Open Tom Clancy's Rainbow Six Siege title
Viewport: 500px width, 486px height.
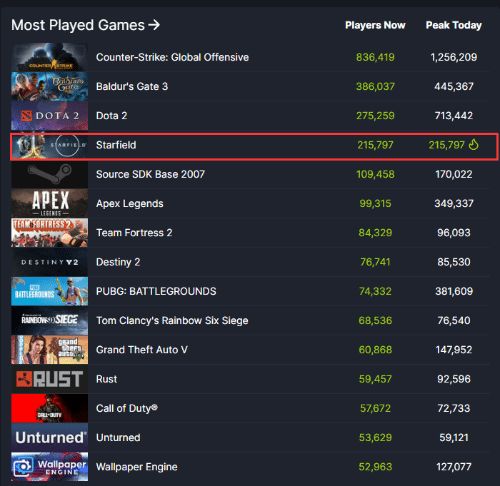point(172,321)
